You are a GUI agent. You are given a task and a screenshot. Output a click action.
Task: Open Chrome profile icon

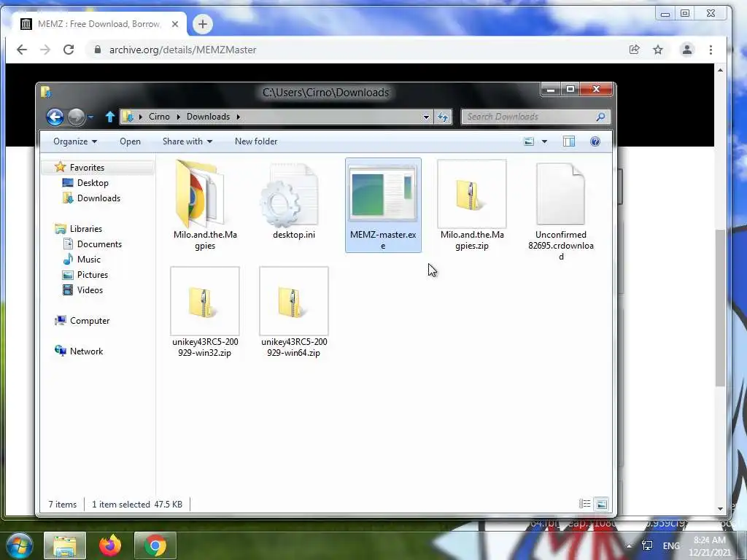[687, 50]
